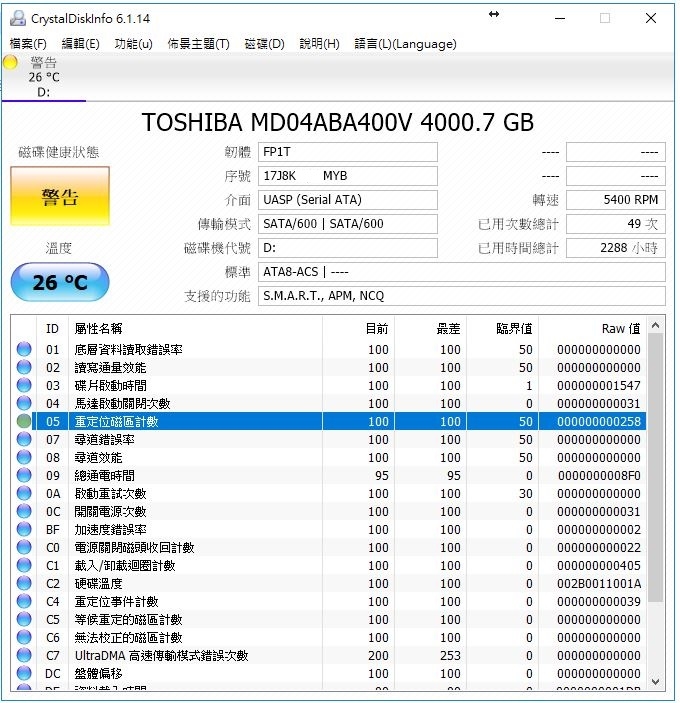
Task: Click the power on hours field 2288 小時
Action: pos(616,248)
